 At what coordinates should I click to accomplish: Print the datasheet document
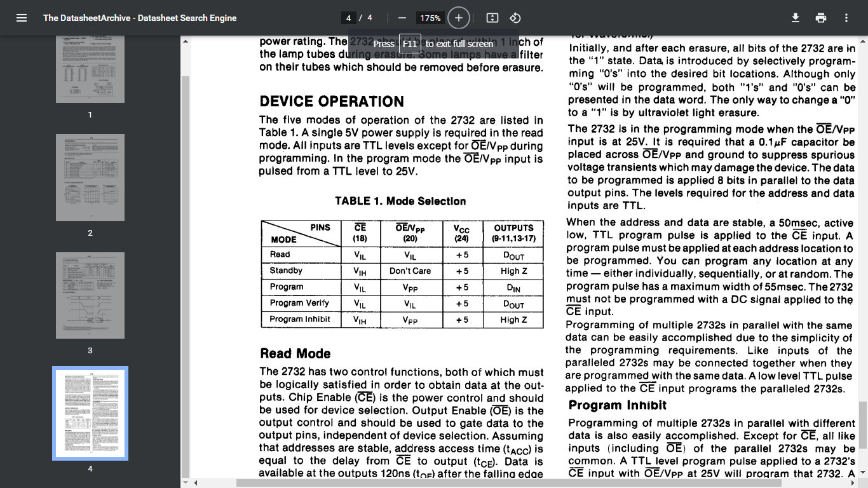pos(821,18)
